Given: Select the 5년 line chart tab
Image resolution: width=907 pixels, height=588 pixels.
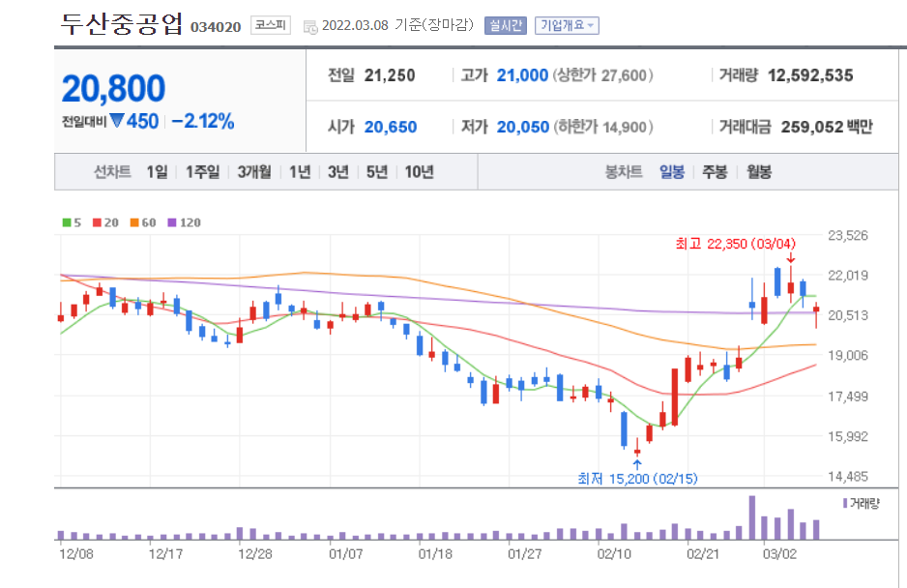Looking at the screenshot, I should (377, 172).
